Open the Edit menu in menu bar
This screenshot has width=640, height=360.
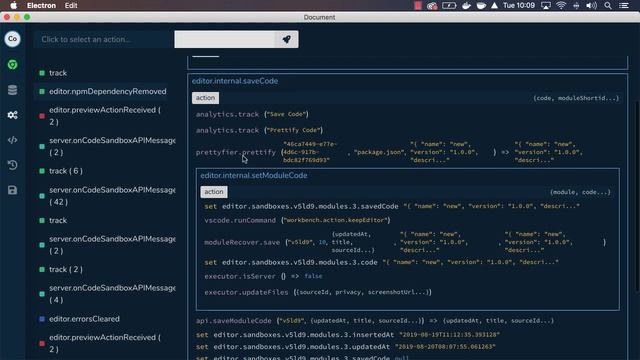coord(71,5)
